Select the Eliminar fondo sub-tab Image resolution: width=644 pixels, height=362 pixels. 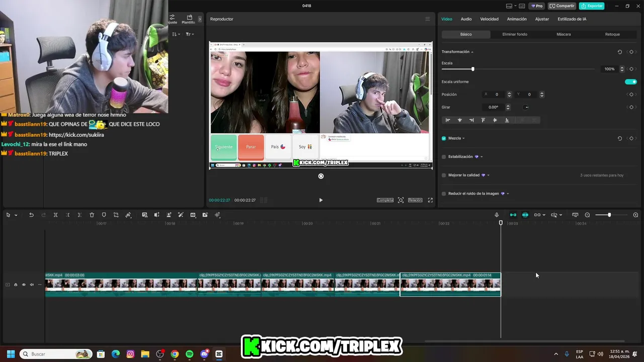click(x=515, y=34)
